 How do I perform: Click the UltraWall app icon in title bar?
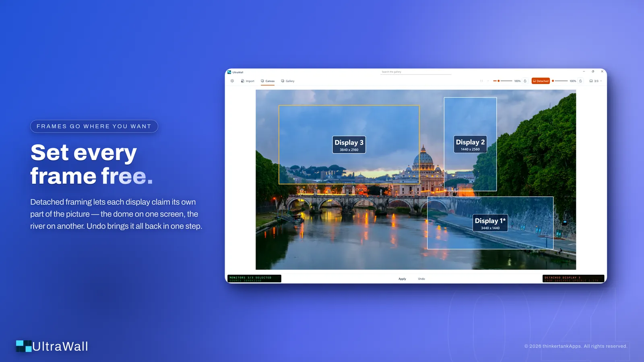tap(229, 72)
